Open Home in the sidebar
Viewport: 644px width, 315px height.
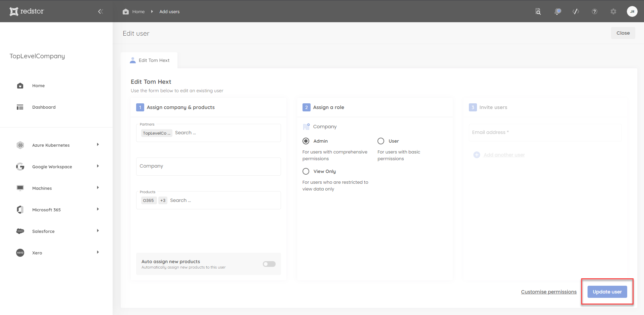pos(38,85)
